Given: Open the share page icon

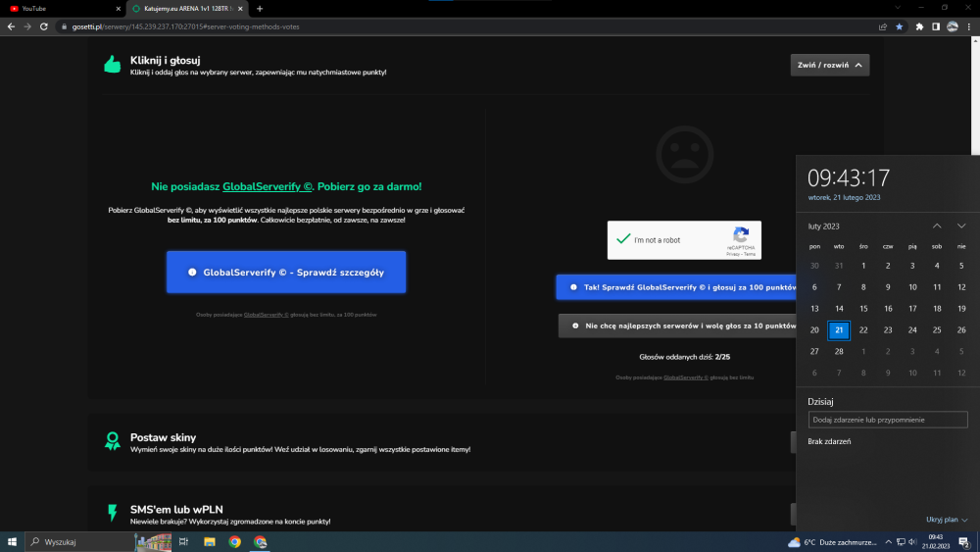Looking at the screenshot, I should (x=883, y=26).
